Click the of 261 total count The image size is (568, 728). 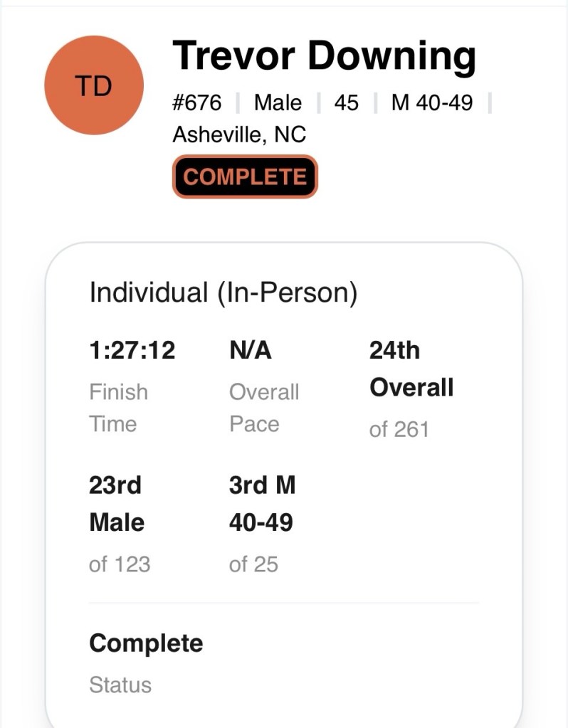coord(399,429)
